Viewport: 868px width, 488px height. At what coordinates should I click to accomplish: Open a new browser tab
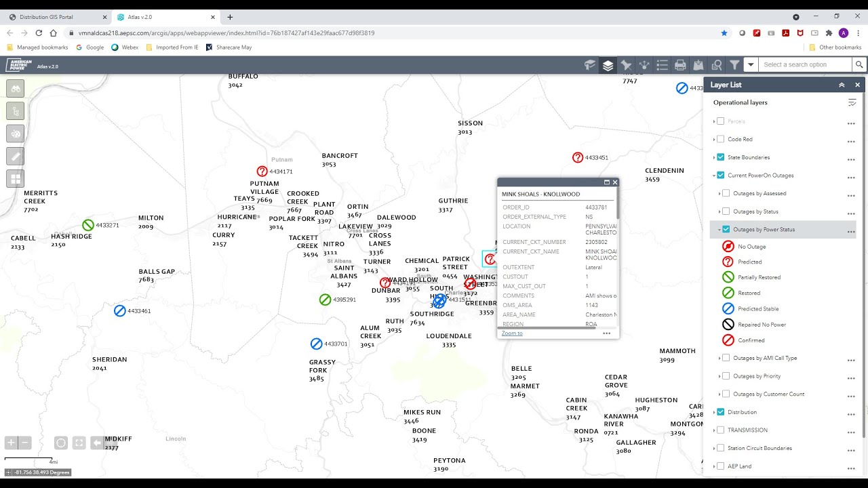230,17
